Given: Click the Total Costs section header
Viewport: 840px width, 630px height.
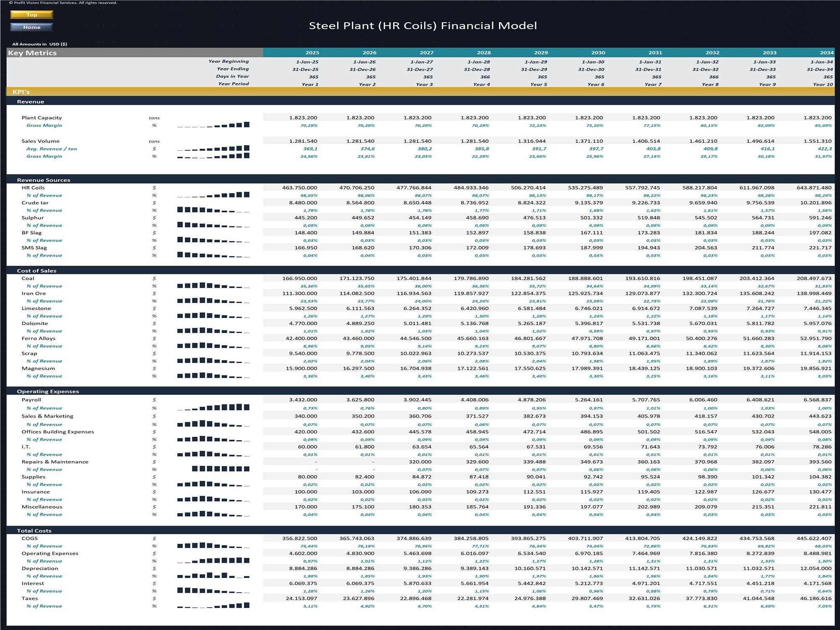Looking at the screenshot, I should [34, 531].
